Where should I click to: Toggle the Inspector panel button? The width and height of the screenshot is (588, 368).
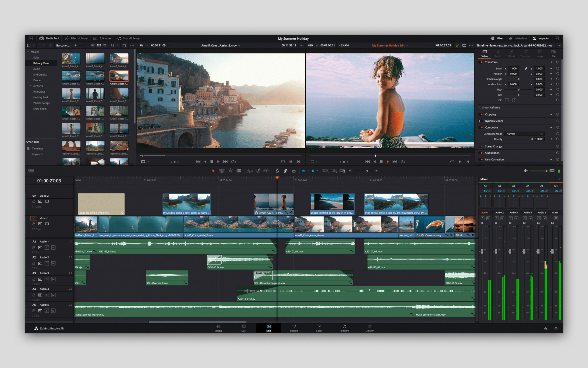point(541,38)
